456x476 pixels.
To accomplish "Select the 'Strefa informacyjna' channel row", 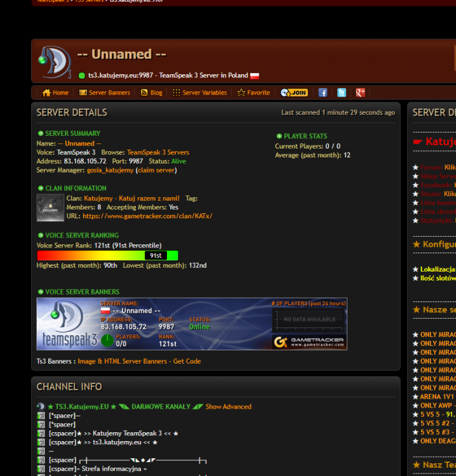I will pos(98,469).
